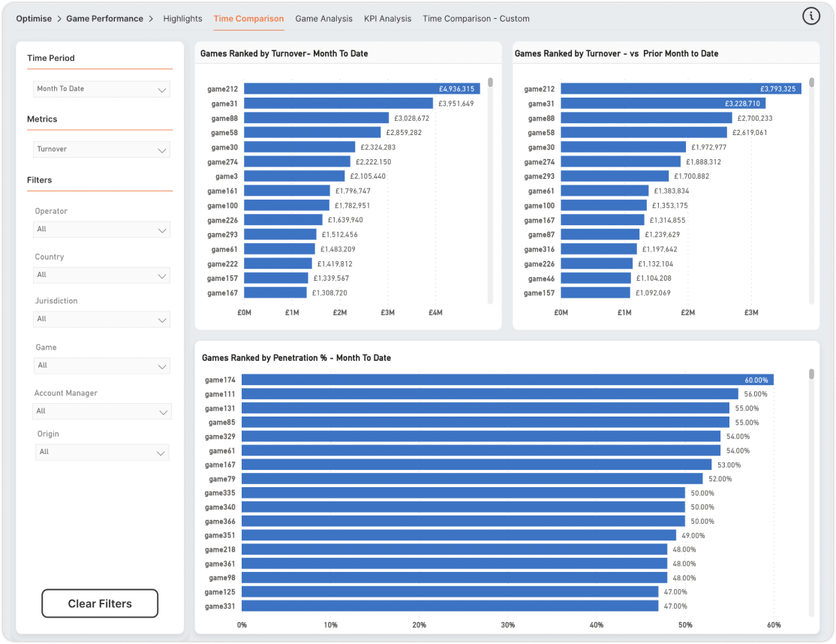The image size is (836, 644).
Task: Open Time Comparison - Custom tab
Action: (476, 19)
